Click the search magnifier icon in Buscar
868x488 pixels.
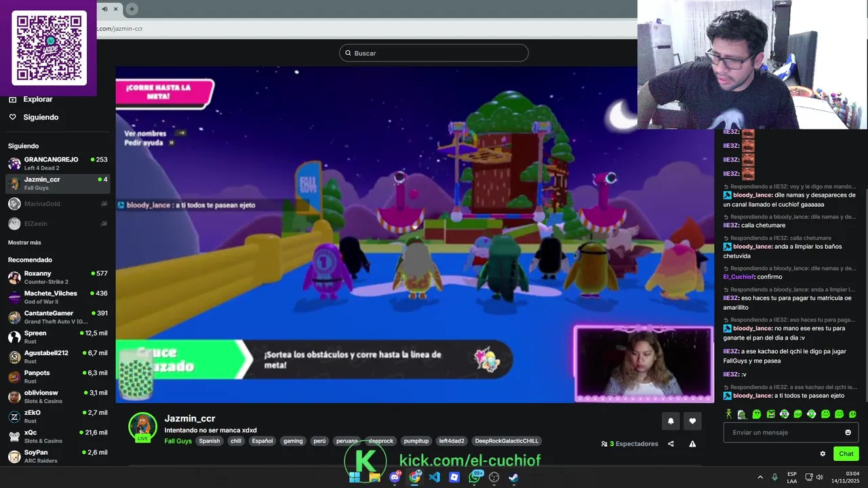pos(348,53)
